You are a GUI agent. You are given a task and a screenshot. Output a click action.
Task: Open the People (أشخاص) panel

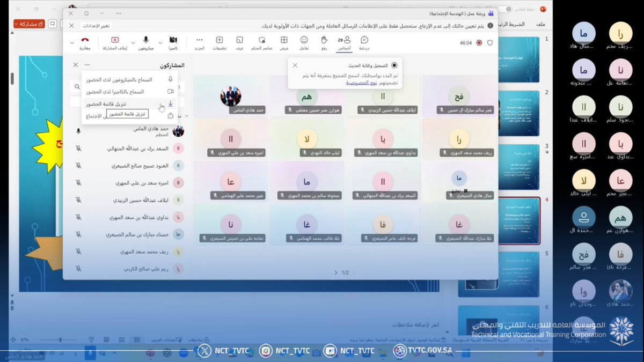pos(344,43)
